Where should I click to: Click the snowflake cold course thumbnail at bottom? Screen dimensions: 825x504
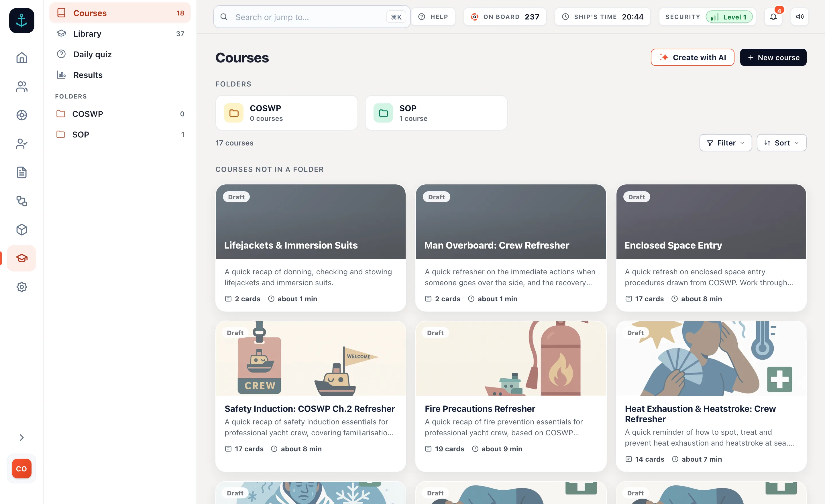click(311, 493)
